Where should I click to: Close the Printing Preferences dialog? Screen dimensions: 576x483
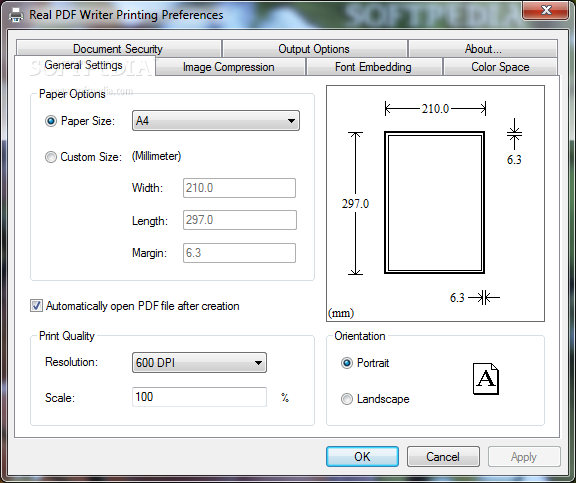pos(546,10)
